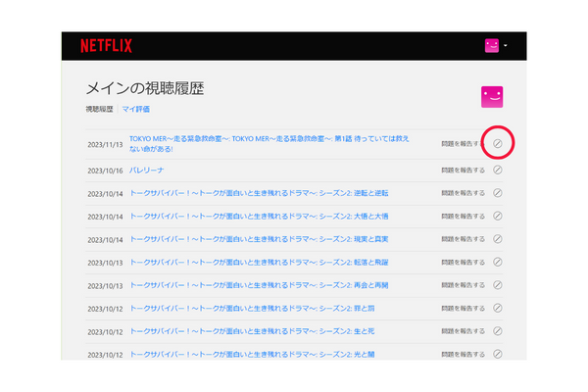The width and height of the screenshot is (588, 392).
Task: Open the profile dropdown arrow in the header
Action: coord(506,46)
